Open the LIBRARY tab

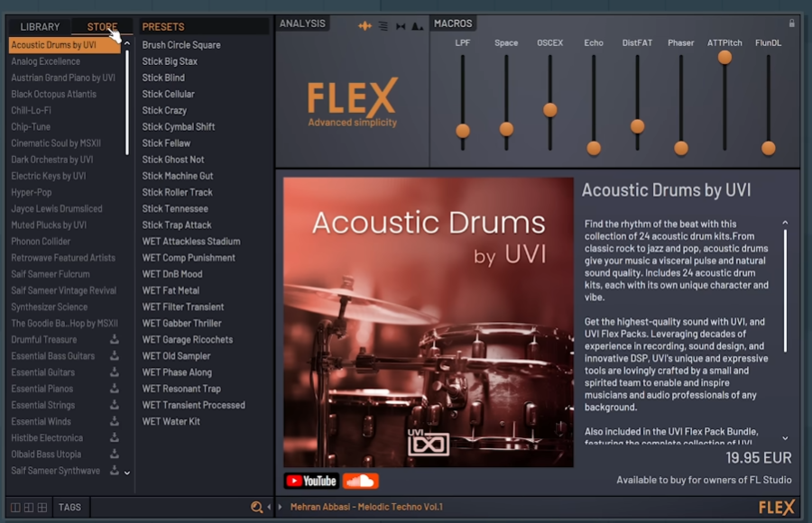click(40, 27)
